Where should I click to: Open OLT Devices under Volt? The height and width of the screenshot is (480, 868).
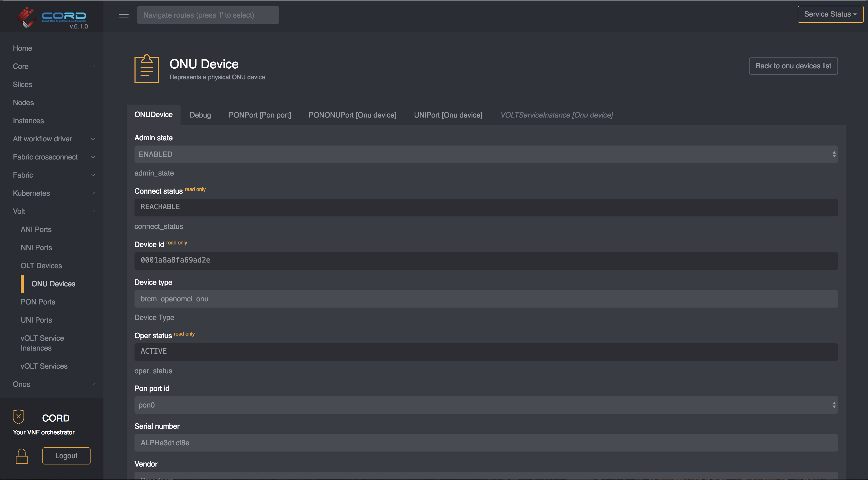pos(41,266)
